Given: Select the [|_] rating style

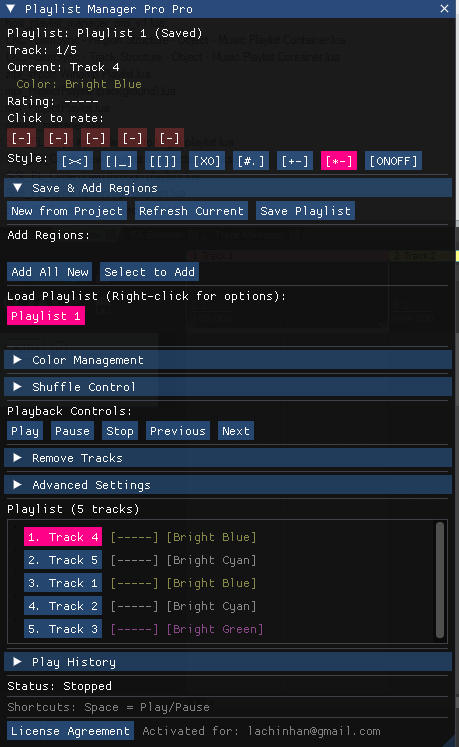Looking at the screenshot, I should point(119,161).
